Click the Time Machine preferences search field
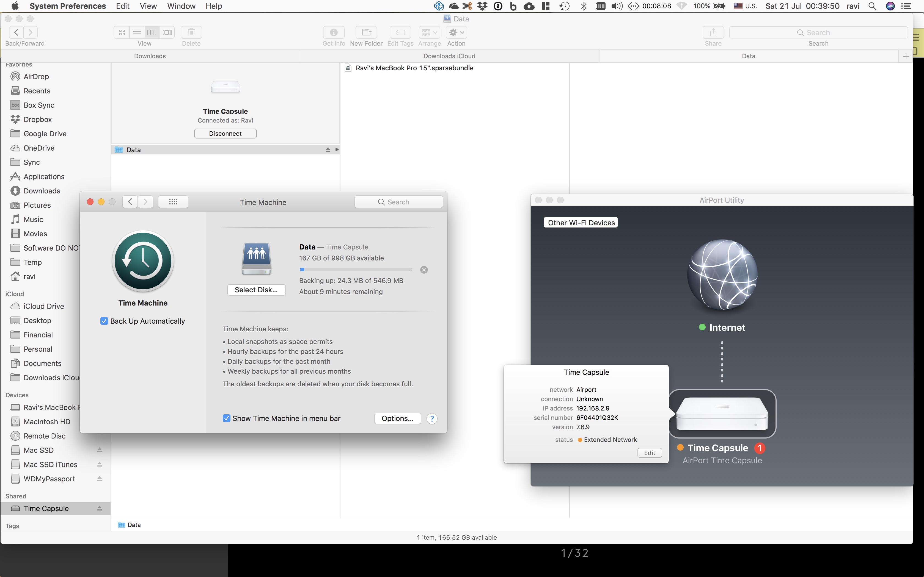Viewport: 924px width, 577px height. click(398, 202)
